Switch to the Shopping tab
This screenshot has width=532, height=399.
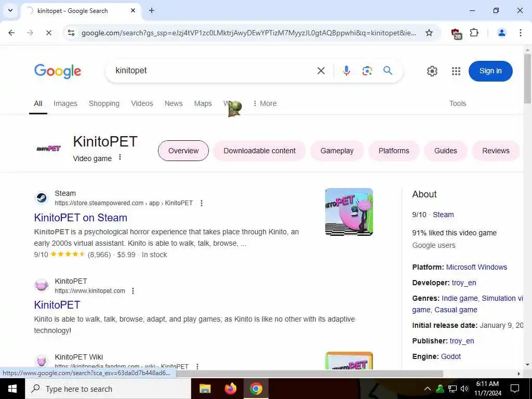(x=104, y=103)
